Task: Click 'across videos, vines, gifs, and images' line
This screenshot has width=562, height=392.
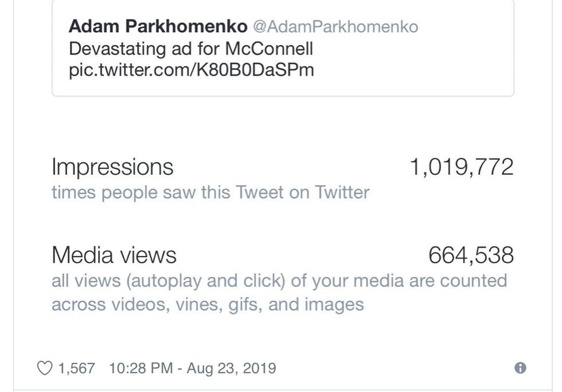Action: (x=208, y=304)
